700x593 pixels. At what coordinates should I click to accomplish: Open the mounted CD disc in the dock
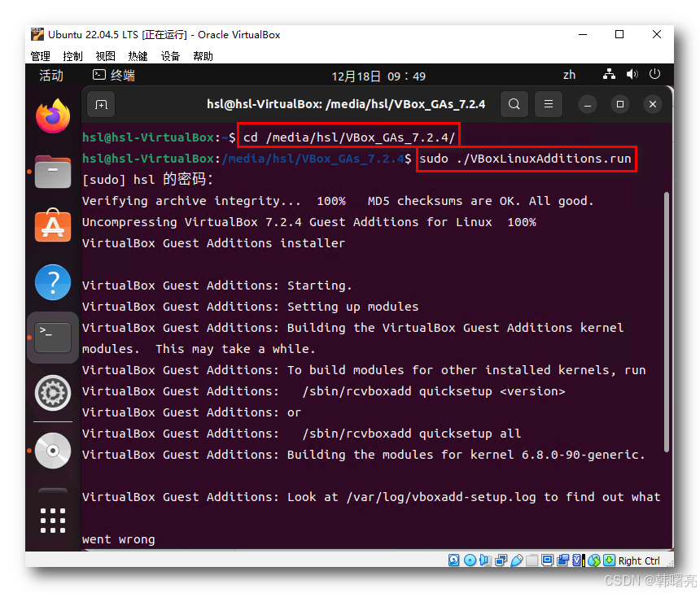coord(53,451)
